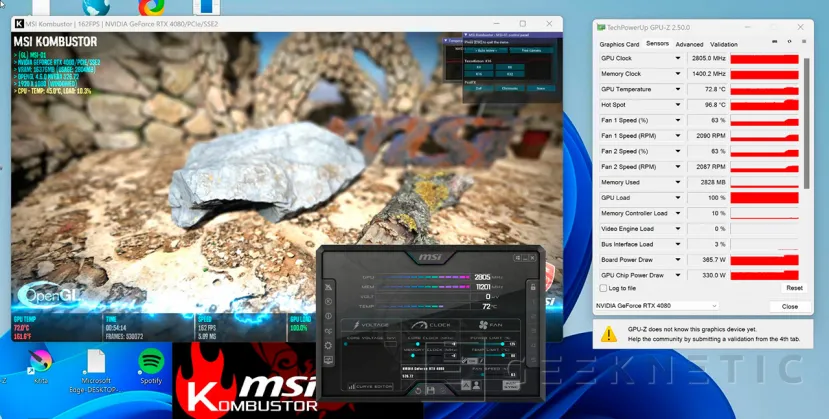Open the Advanced tab in GPU-Z
Screen dimensions: 829x419
point(689,44)
